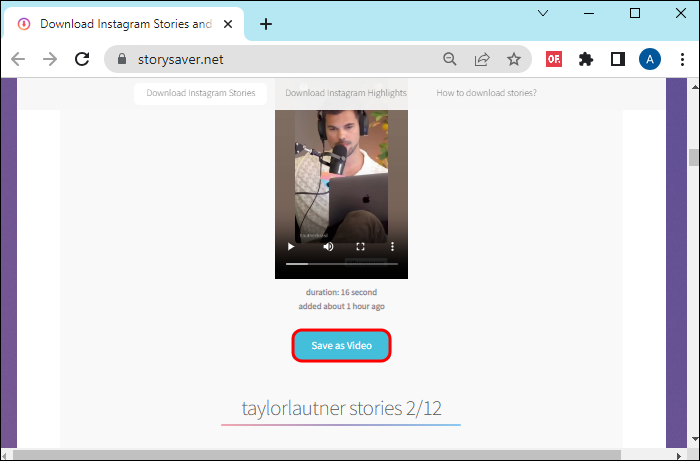This screenshot has width=700, height=461.
Task: Bookmark this tab with the star icon
Action: tap(514, 59)
